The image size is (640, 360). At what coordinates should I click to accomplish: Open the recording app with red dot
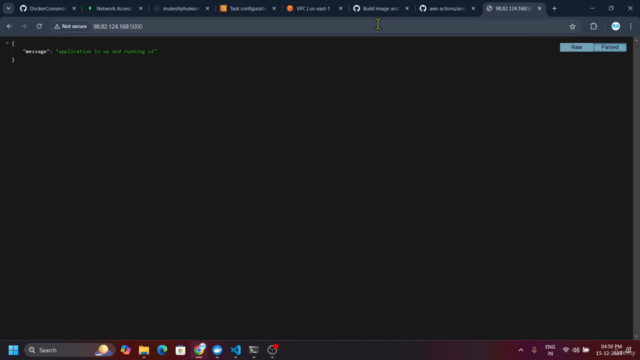[x=272, y=350]
